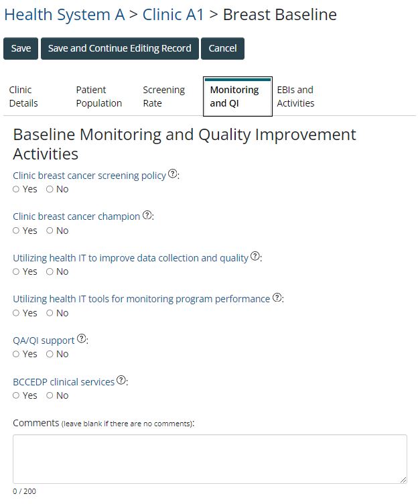Open the EBIs and Activities tab
This screenshot has width=420, height=504.
295,97
